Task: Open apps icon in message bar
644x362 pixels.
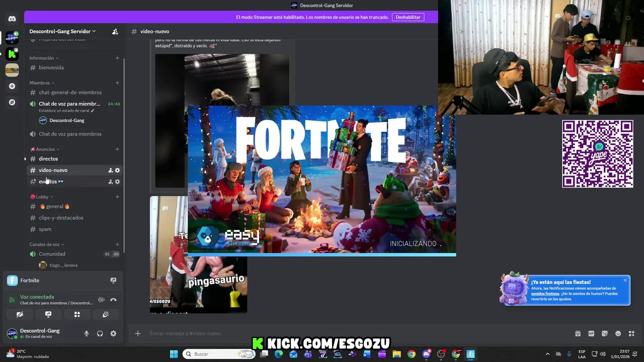Action: coord(632,333)
